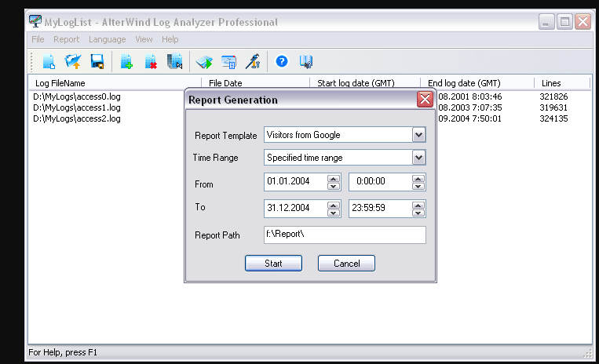The image size is (599, 364).
Task: Close the Report Generation dialog
Action: tap(425, 99)
